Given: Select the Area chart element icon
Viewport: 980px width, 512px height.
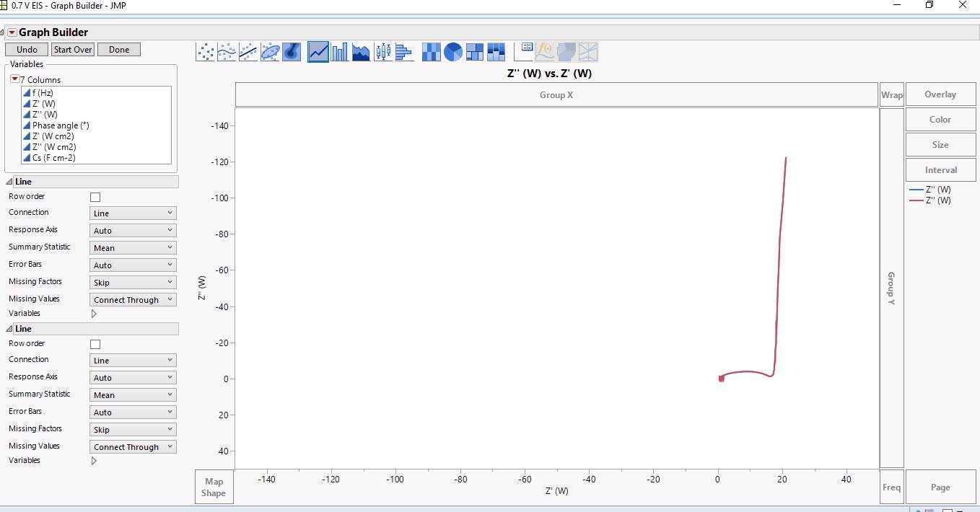Looking at the screenshot, I should click(x=361, y=51).
